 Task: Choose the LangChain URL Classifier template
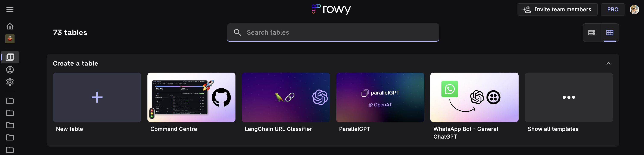click(x=285, y=97)
